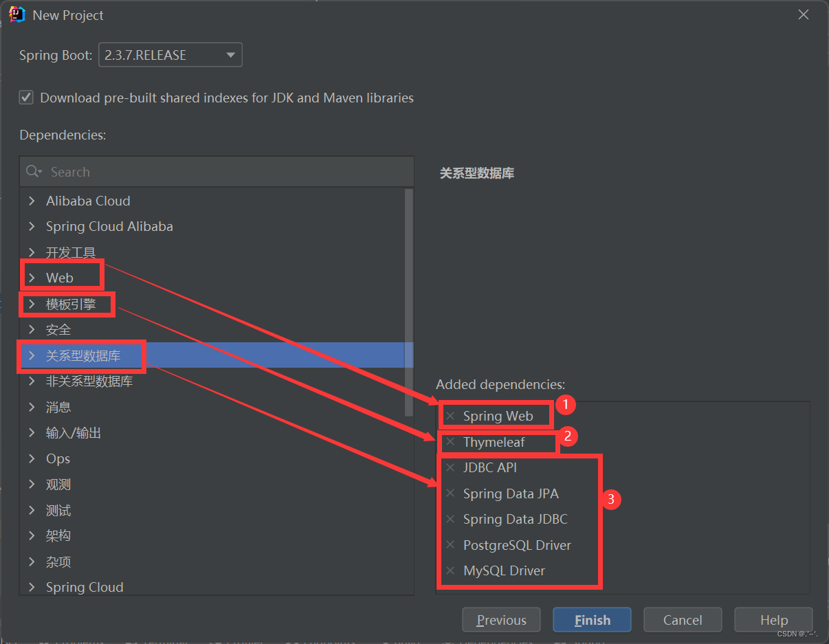Remove the Spring Web dependency
This screenshot has height=644, width=829.
point(450,416)
